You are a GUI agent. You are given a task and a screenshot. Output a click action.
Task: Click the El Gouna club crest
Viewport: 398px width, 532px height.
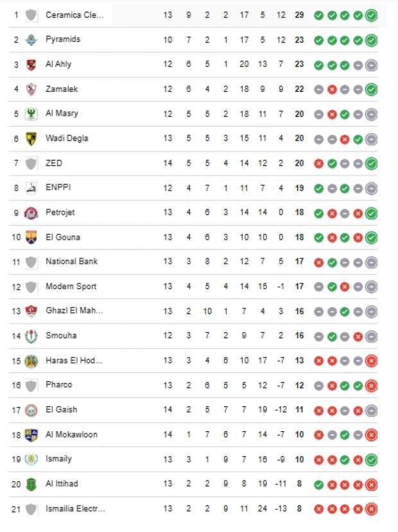31,237
